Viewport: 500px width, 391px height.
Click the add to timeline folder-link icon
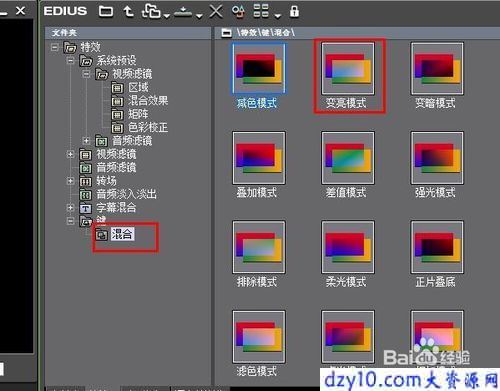151,12
